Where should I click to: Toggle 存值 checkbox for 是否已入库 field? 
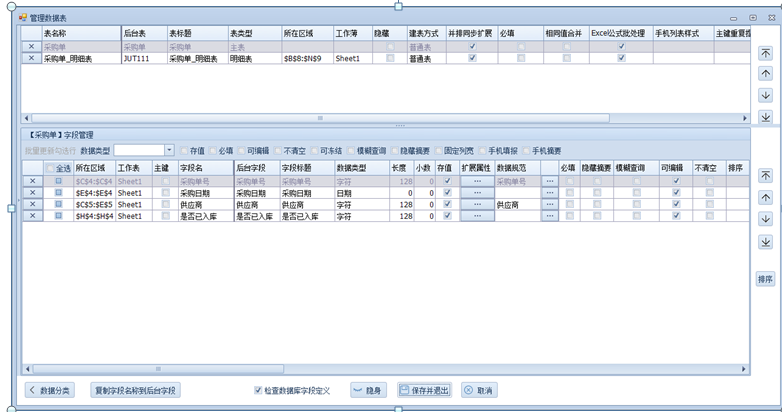tap(447, 215)
